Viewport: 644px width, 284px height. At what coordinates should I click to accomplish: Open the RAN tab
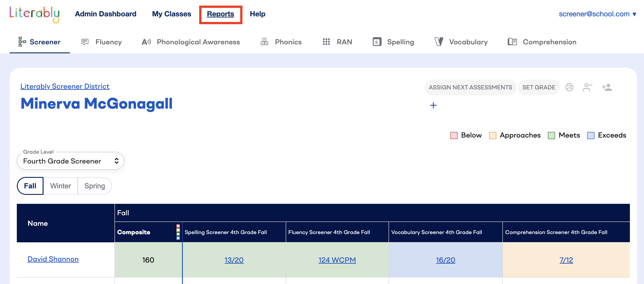coord(337,42)
